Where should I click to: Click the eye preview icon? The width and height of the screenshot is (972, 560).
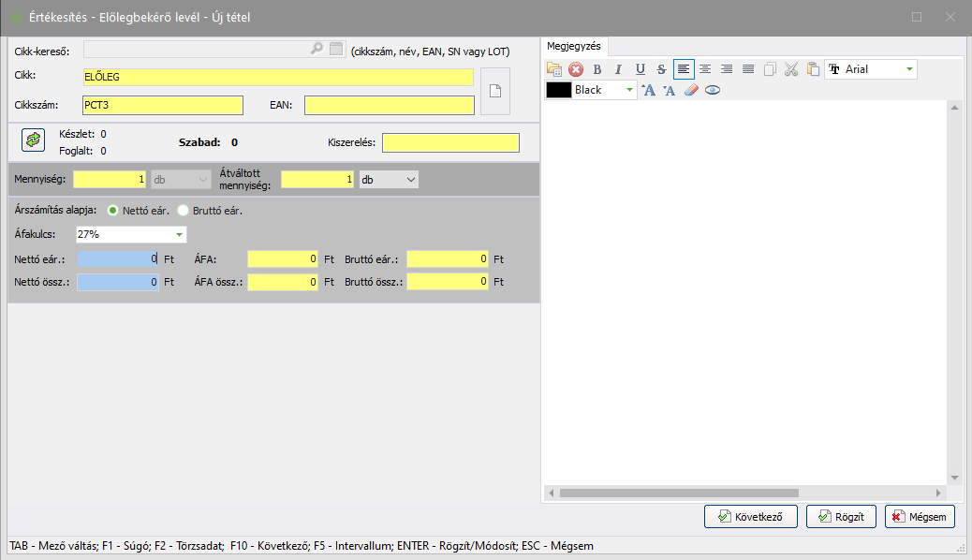(x=713, y=90)
